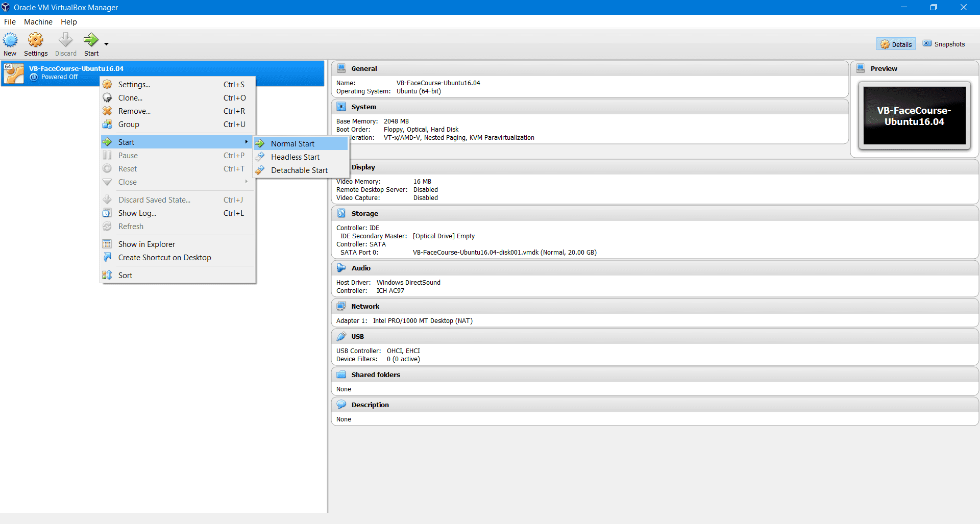Click the General section header
This screenshot has height=524, width=980.
(x=590, y=68)
